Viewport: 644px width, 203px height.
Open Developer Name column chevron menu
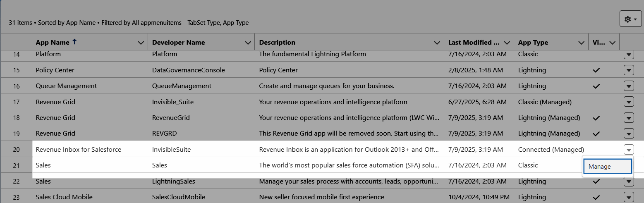point(248,43)
